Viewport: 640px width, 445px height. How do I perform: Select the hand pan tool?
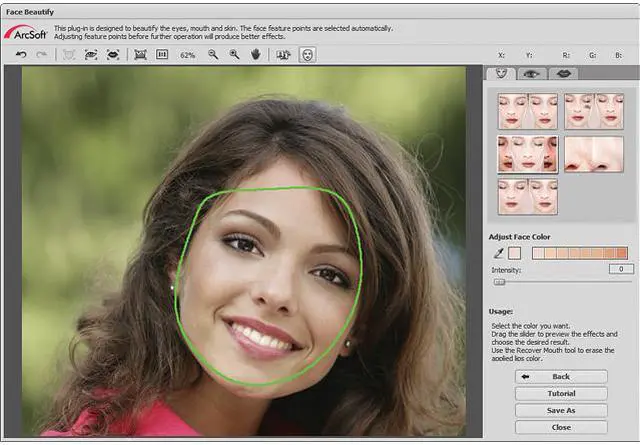pos(256,55)
